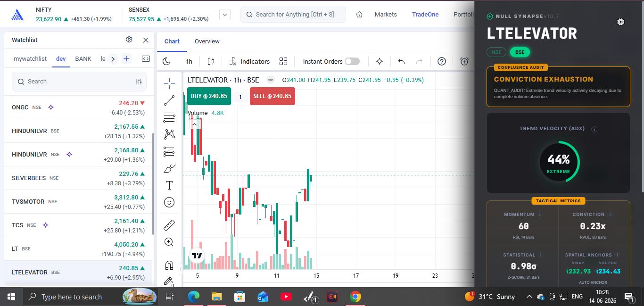
Task: Open the watchlist search filter sliders icon
Action: click(x=139, y=82)
